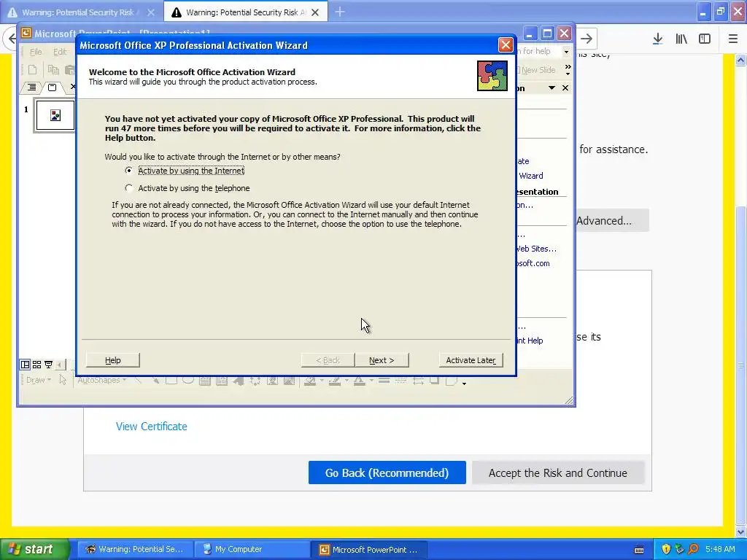Viewport: 747px width, 560px height.
Task: Open the Line Color dropdown arrow
Action: tap(347, 380)
